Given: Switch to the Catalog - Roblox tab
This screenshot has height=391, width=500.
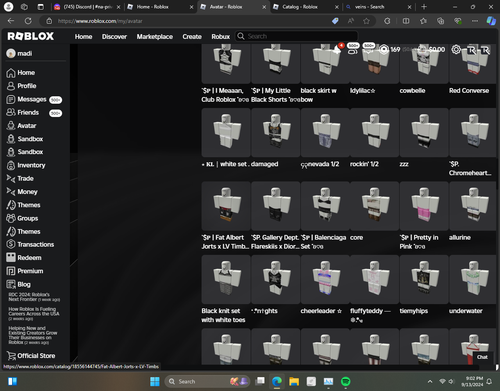Looking at the screenshot, I should [x=306, y=7].
